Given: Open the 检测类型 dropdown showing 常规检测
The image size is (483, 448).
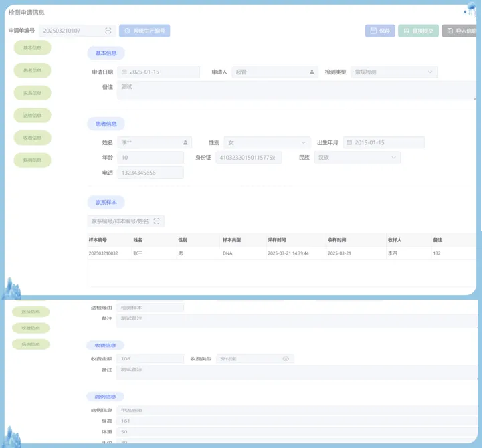Looking at the screenshot, I should coord(393,72).
